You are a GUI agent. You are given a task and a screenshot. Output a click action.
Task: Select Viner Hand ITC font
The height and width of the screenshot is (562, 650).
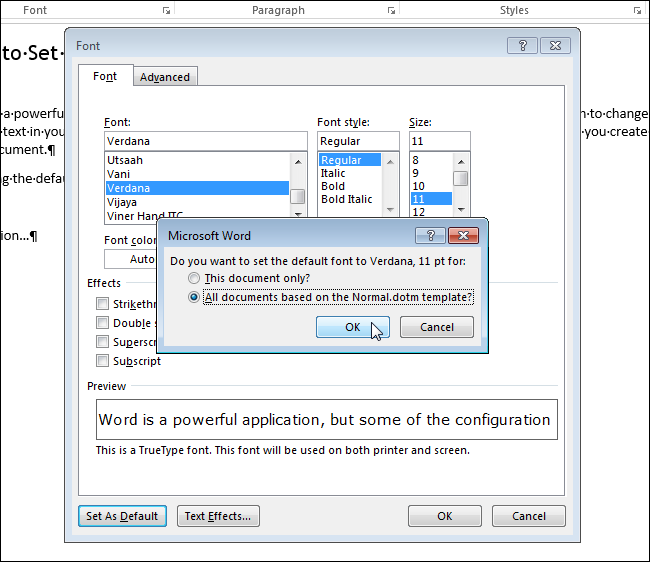pos(197,215)
